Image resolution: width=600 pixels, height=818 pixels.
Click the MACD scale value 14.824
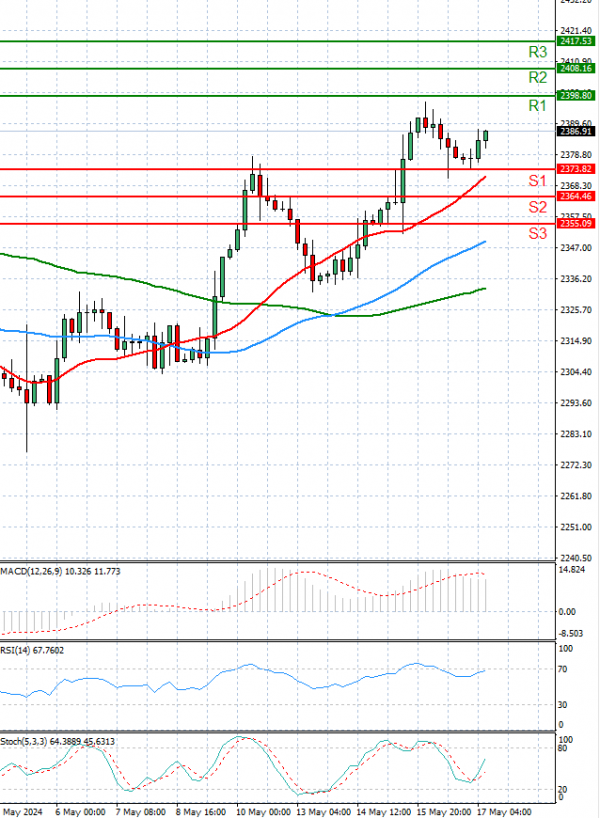[x=572, y=570]
